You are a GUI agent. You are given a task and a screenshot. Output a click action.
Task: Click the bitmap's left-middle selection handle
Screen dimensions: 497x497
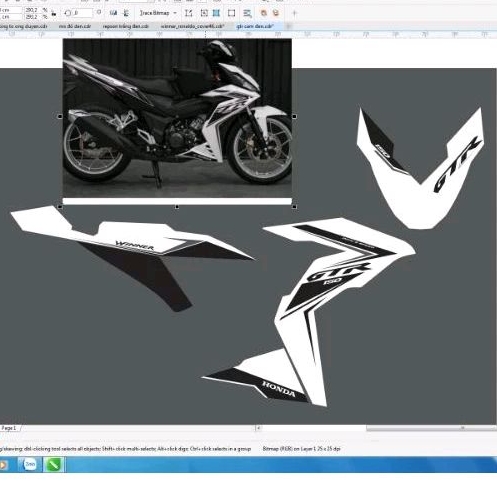click(60, 116)
